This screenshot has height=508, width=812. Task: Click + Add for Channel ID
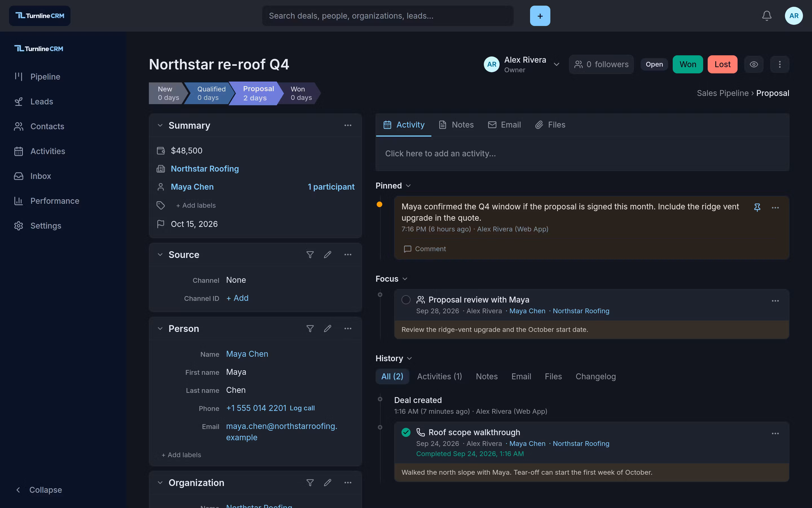(237, 298)
